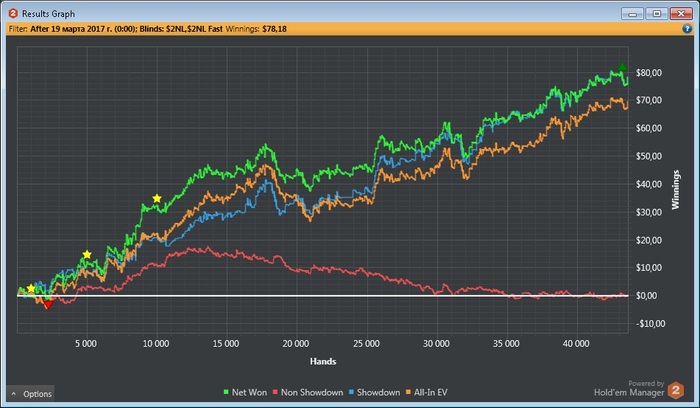Click the green upward triangle peak marker
Screen dimensions: 700x408
coord(623,67)
